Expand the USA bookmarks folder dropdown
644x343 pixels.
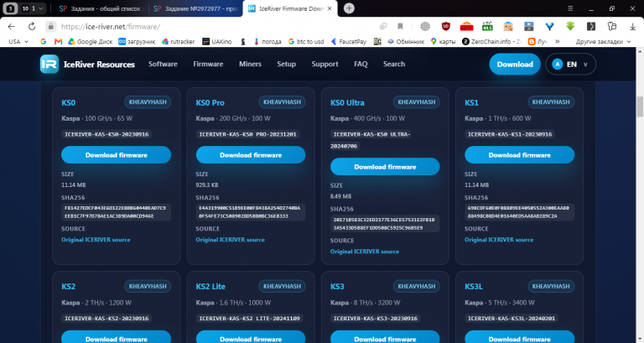(x=18, y=41)
